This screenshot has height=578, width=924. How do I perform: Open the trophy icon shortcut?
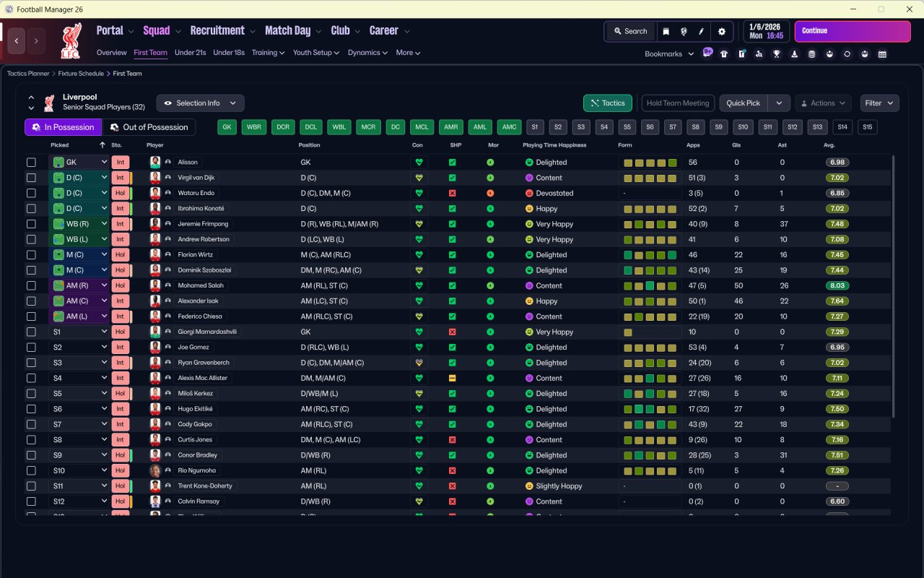[777, 54]
